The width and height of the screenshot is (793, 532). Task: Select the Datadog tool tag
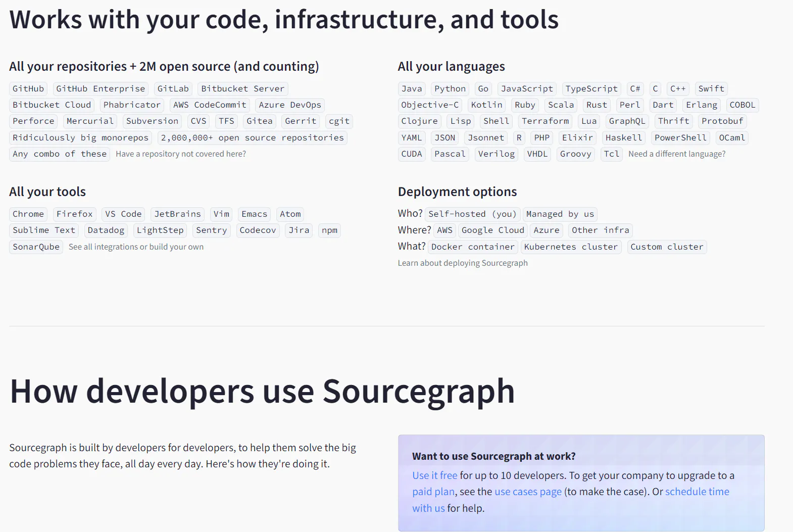106,230
